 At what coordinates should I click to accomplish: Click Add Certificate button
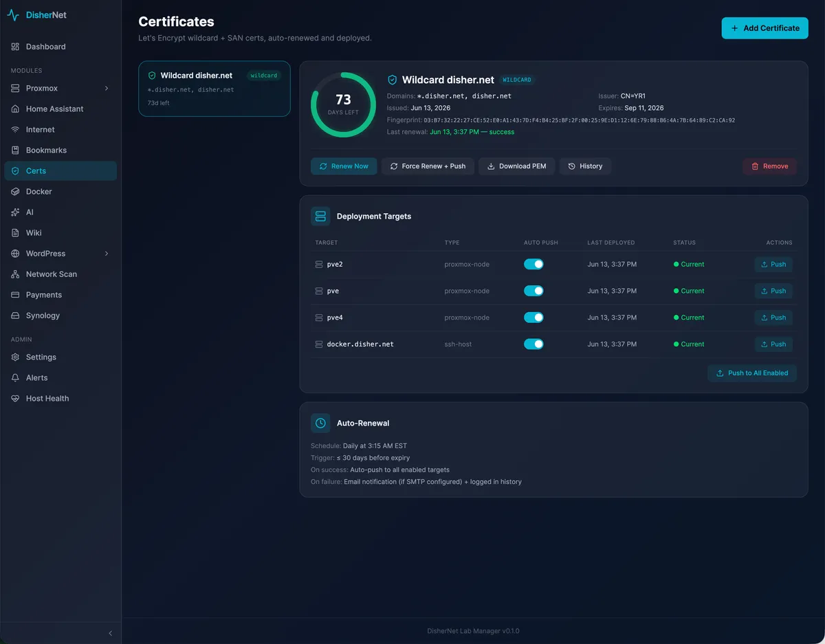tap(764, 28)
